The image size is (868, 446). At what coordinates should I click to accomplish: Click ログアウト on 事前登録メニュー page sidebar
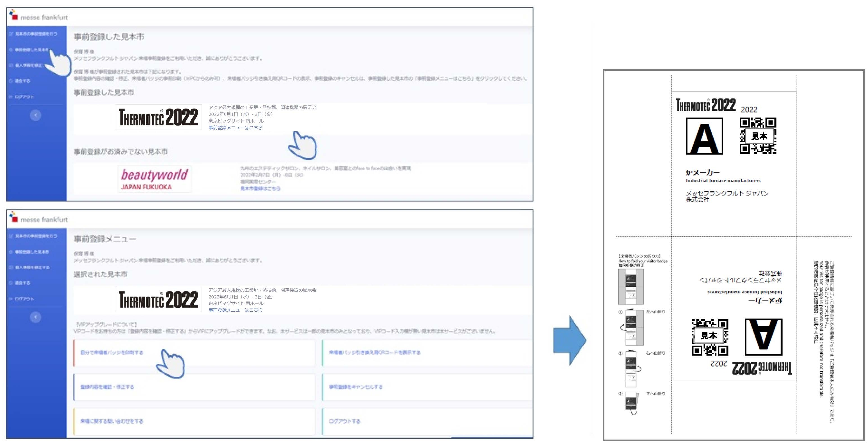pos(22,298)
